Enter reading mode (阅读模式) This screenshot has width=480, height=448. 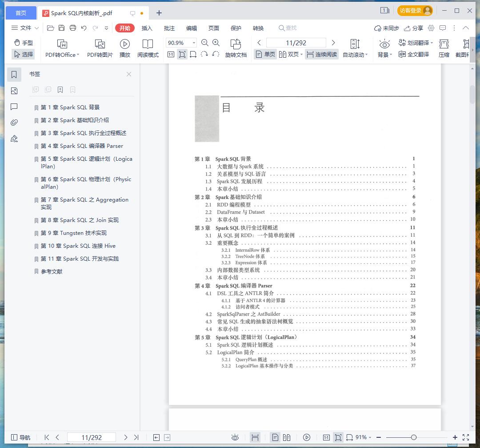pyautogui.click(x=148, y=48)
